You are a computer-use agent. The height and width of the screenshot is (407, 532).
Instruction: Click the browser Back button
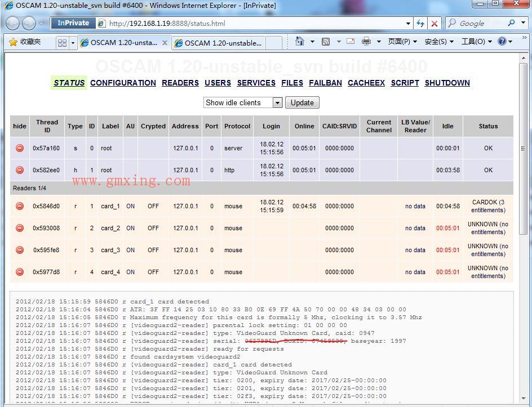(12, 24)
